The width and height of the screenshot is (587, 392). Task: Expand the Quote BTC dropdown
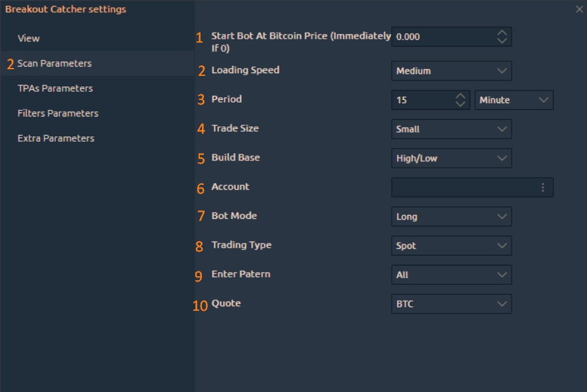451,304
